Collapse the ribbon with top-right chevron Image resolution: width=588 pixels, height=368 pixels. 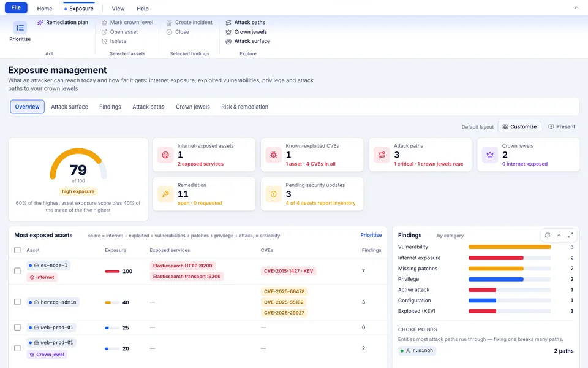(x=576, y=8)
